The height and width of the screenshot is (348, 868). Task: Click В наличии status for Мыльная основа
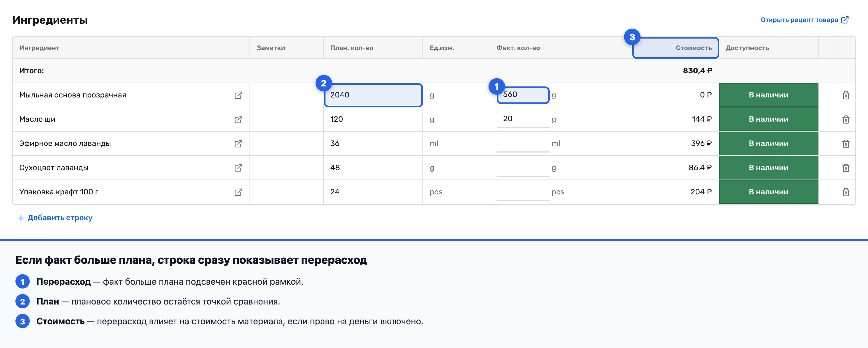click(769, 95)
